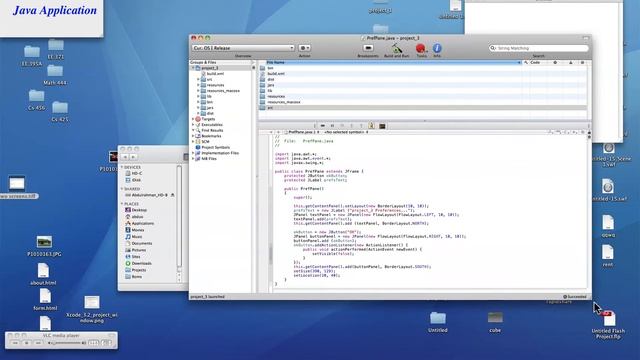Open the No selected symbol popup
This screenshot has height=360, width=640.
346,132
